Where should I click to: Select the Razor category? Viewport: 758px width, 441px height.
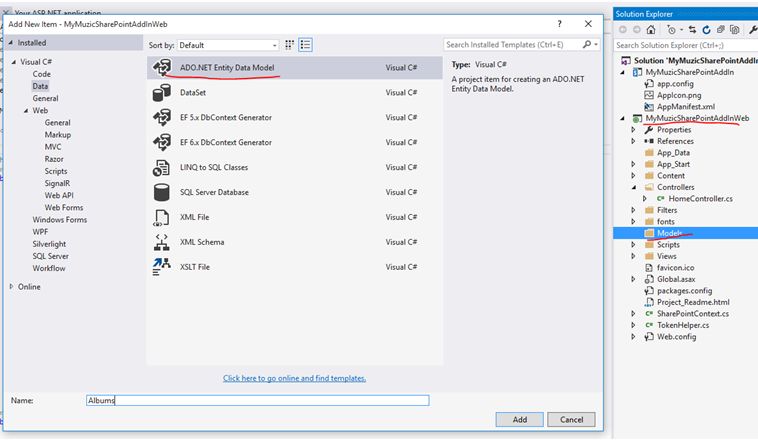[54, 159]
